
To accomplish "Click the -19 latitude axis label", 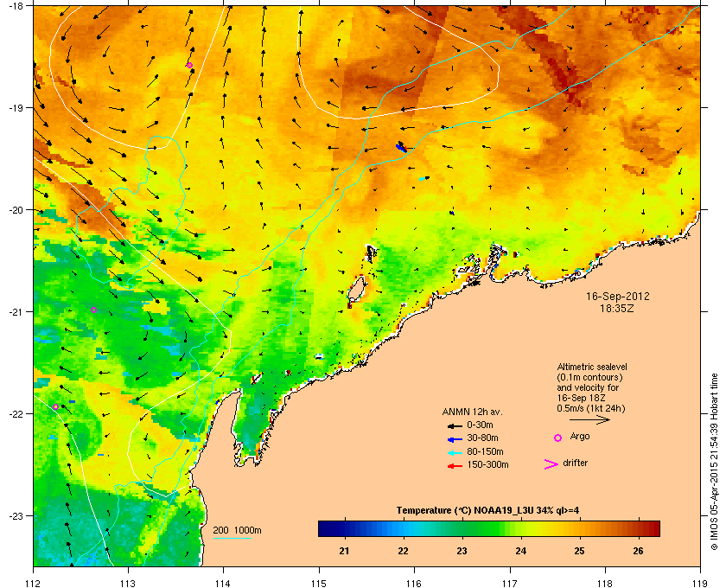I will tap(16, 108).
